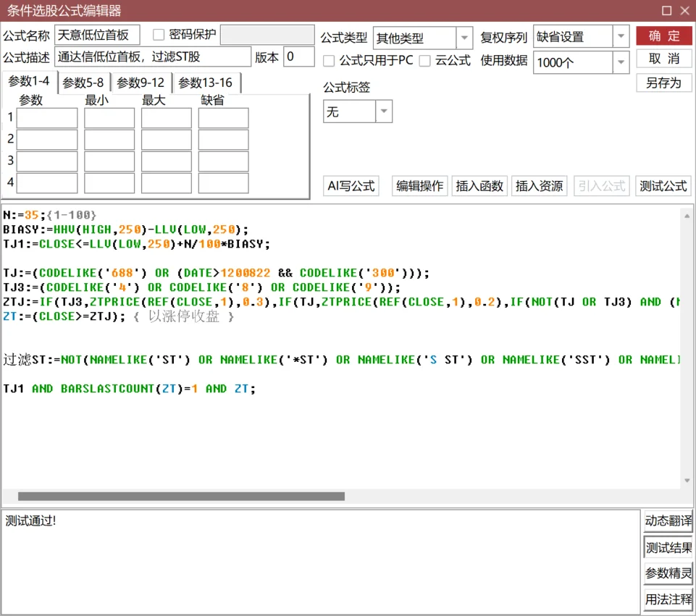Open AI写公式 assistant
The width and height of the screenshot is (696, 616).
pos(351,186)
